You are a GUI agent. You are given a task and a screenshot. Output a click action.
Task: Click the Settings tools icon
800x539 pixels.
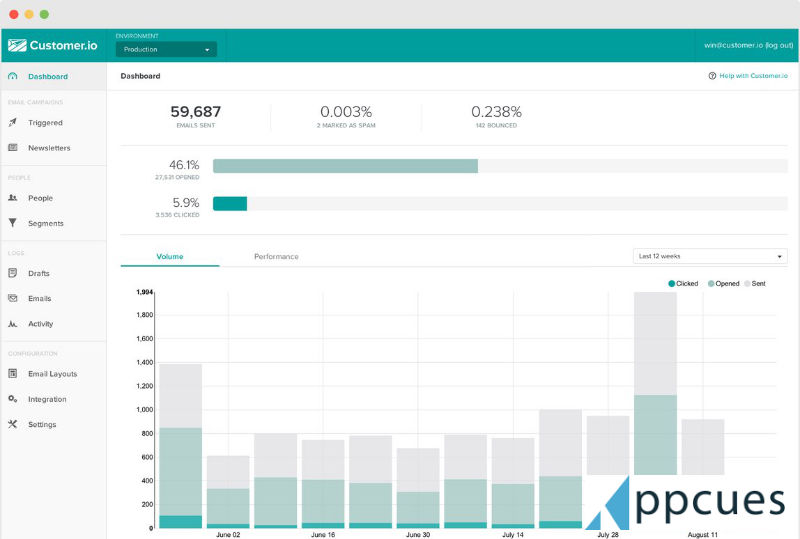[13, 424]
